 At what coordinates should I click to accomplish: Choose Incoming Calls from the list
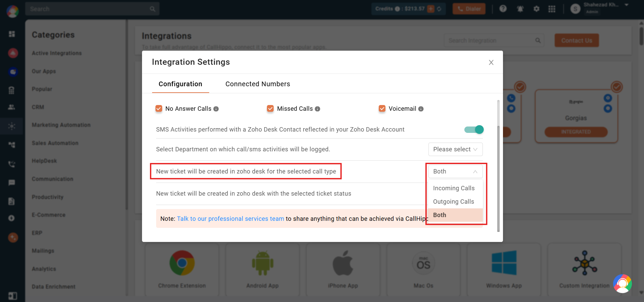(x=455, y=188)
